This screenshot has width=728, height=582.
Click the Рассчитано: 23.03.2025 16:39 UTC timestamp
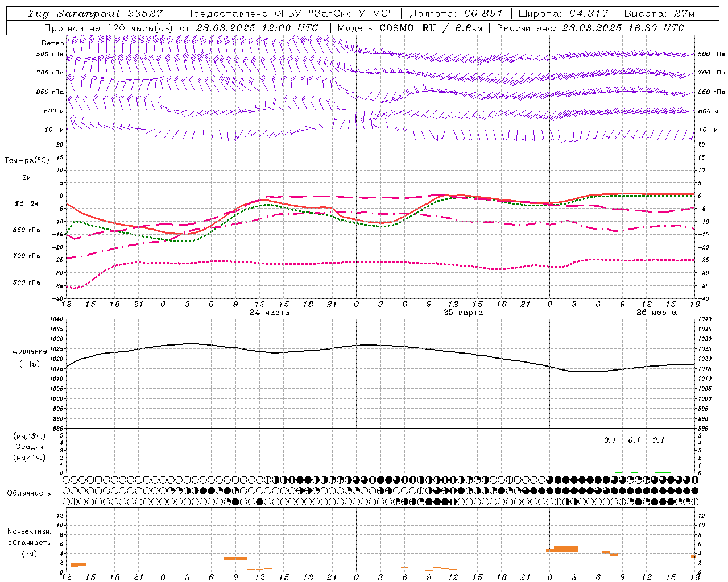pos(590,28)
